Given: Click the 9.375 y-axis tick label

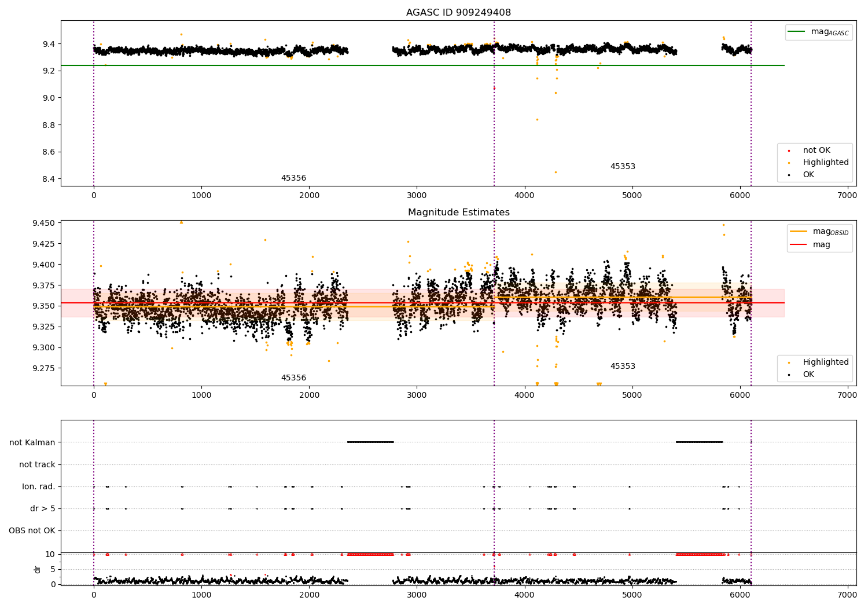Looking at the screenshot, I should [44, 286].
